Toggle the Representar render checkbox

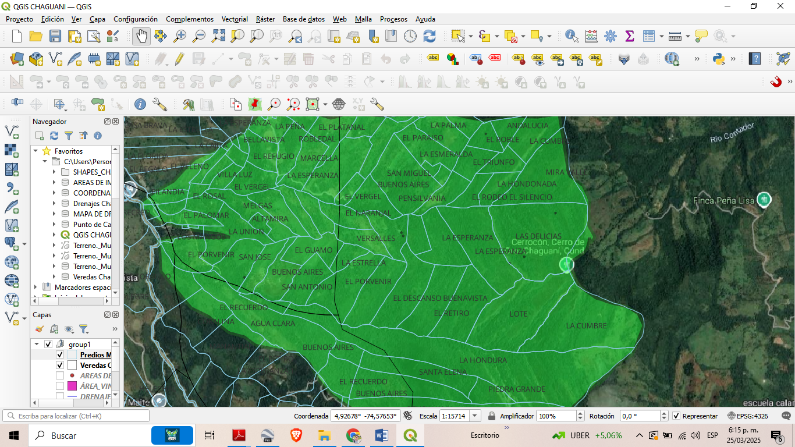[677, 415]
